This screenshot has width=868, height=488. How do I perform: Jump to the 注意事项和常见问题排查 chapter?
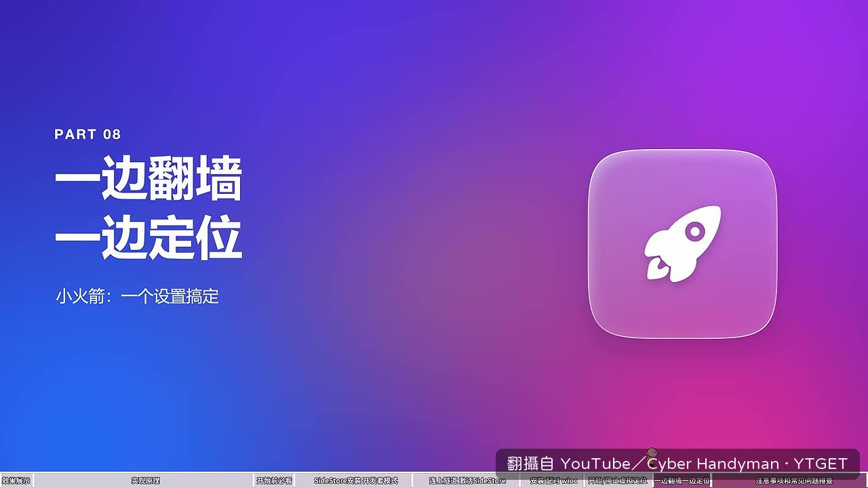[x=790, y=481]
